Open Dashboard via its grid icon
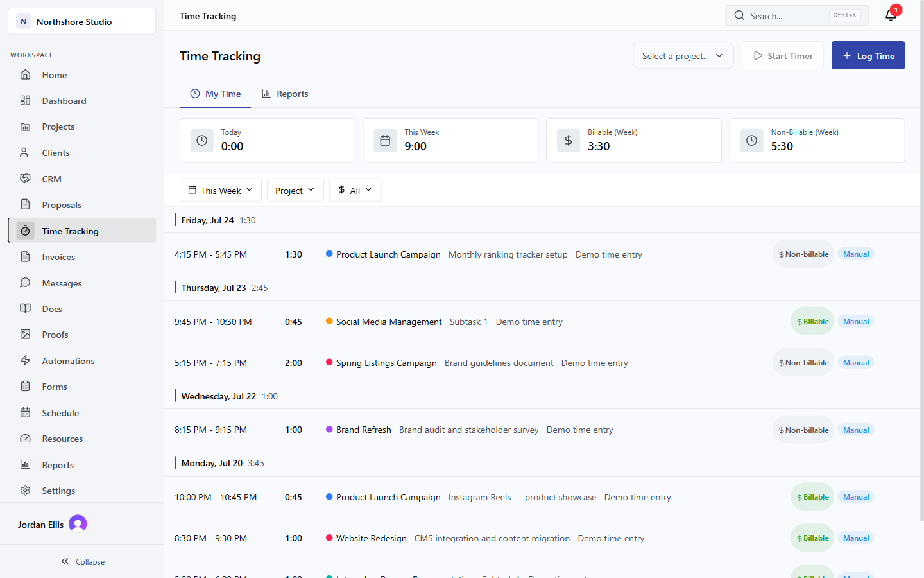 point(25,101)
